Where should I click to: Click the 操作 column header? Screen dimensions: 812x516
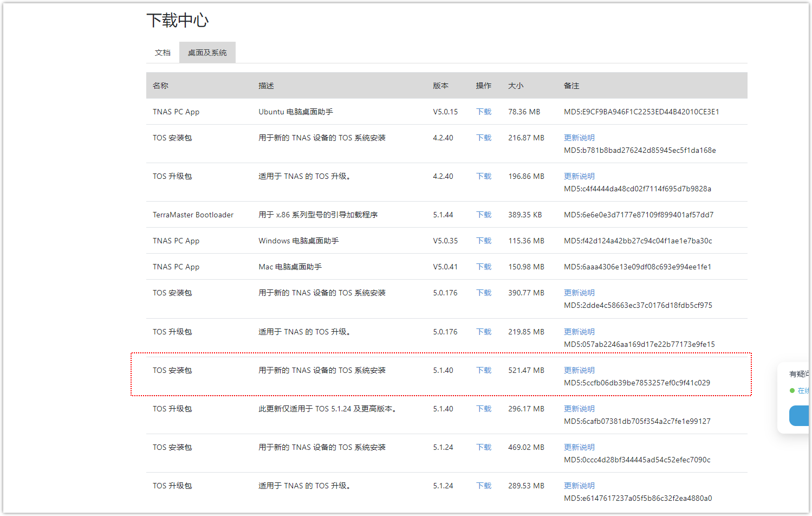484,86
